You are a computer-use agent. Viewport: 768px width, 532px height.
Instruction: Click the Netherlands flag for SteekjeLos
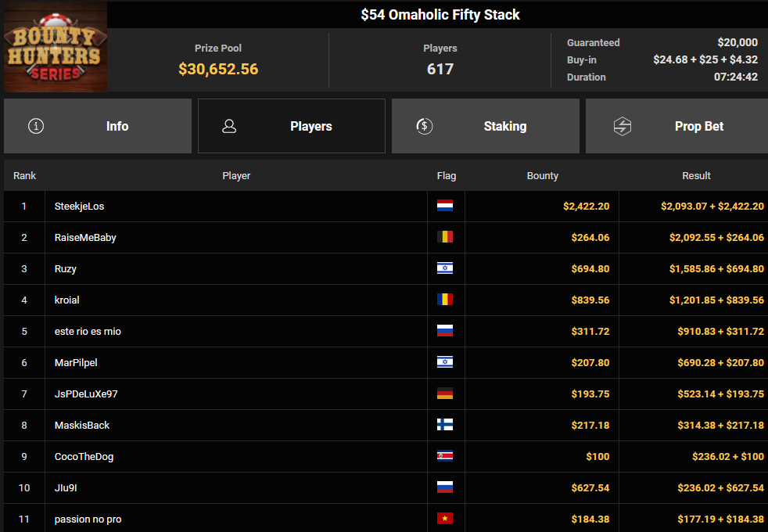tap(445, 206)
